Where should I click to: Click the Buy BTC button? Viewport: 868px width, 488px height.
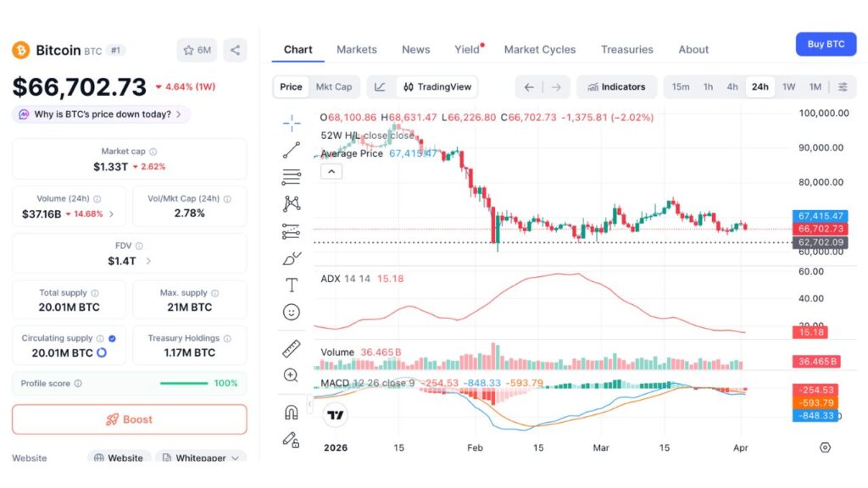click(826, 43)
